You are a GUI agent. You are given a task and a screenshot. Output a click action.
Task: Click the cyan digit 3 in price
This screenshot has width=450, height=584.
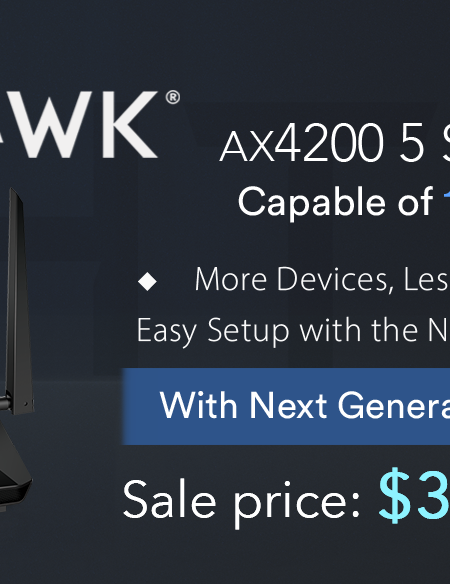point(432,495)
